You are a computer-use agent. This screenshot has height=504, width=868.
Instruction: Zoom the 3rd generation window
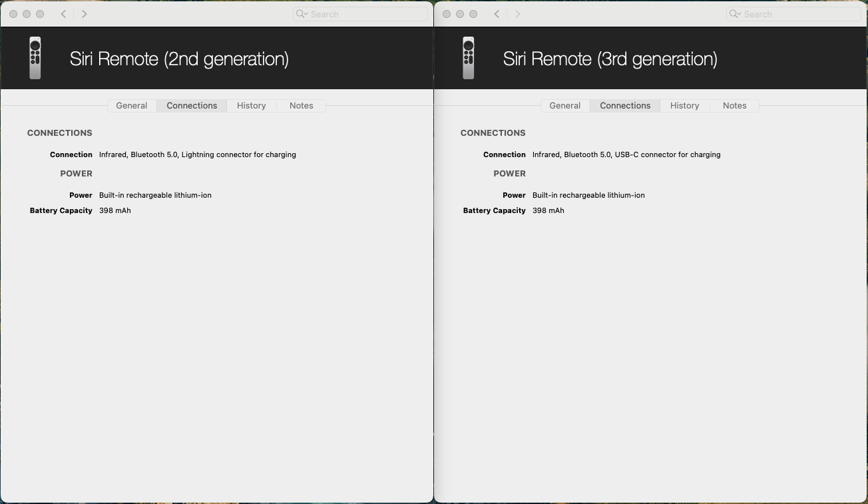[473, 14]
